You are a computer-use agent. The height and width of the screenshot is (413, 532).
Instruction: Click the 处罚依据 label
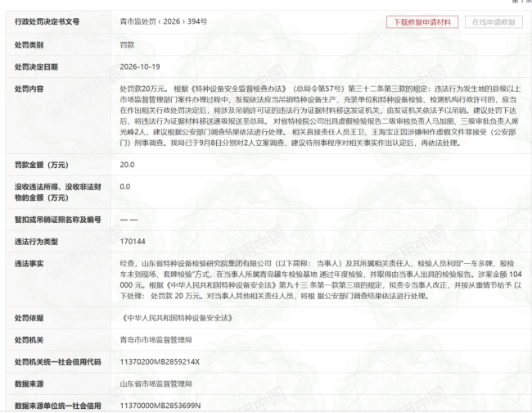(x=29, y=318)
